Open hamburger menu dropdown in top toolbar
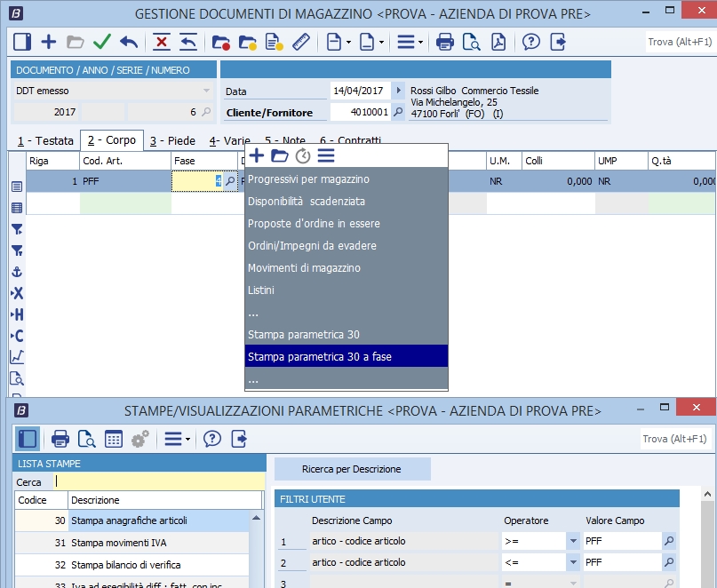717x588 pixels. pyautogui.click(x=409, y=42)
